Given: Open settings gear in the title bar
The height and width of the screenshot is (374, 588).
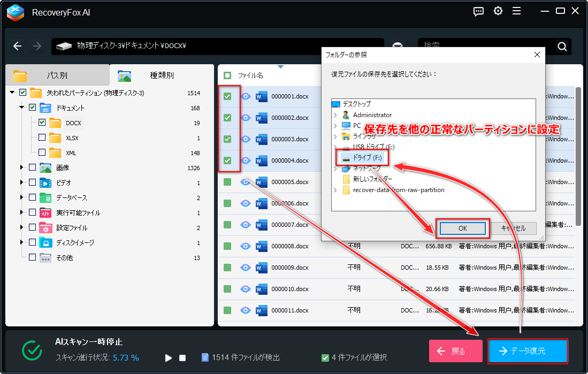Looking at the screenshot, I should [x=498, y=11].
